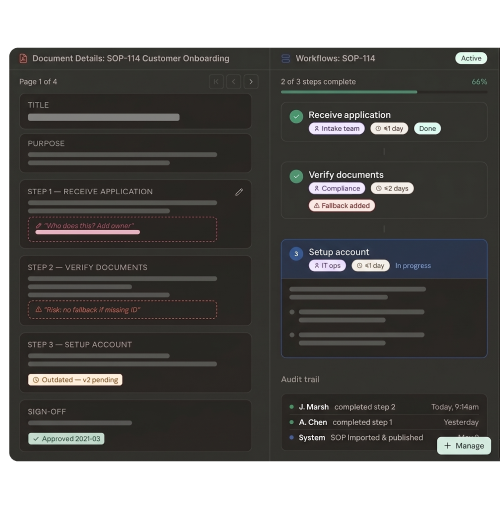Click the Compliance owner tag

[337, 188]
